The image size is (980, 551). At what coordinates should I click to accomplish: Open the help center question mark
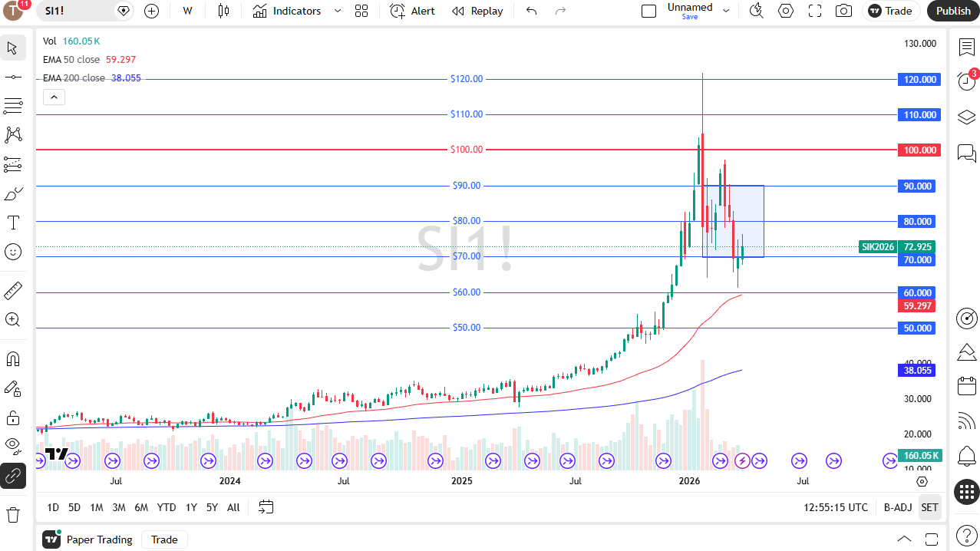[966, 535]
